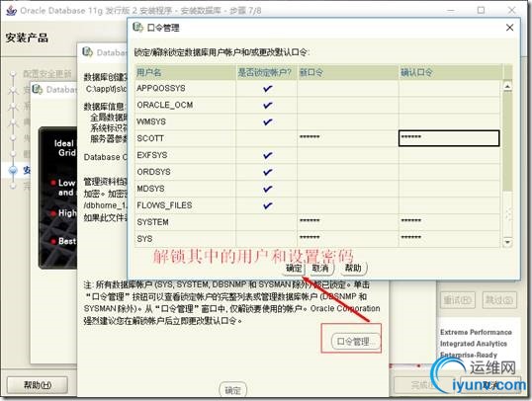Click 确定 button at bottom of Database Configuration window

pyautogui.click(x=232, y=390)
